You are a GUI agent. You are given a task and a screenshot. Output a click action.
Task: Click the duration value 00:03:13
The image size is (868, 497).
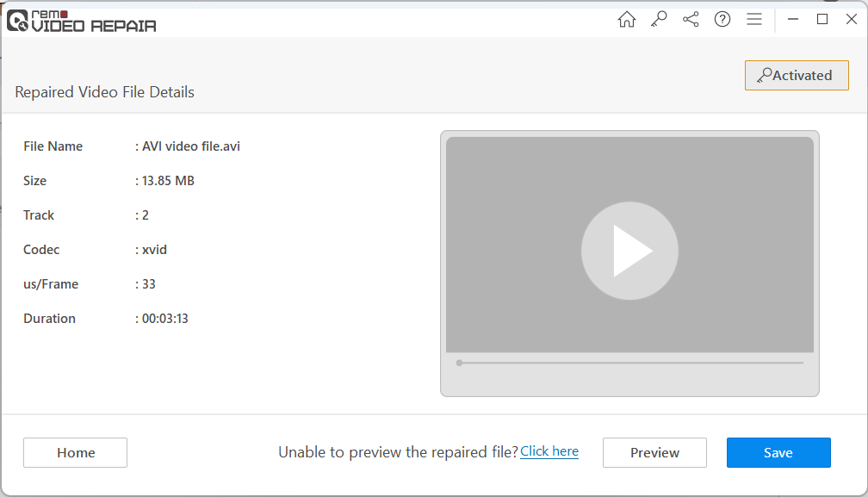[x=164, y=319]
